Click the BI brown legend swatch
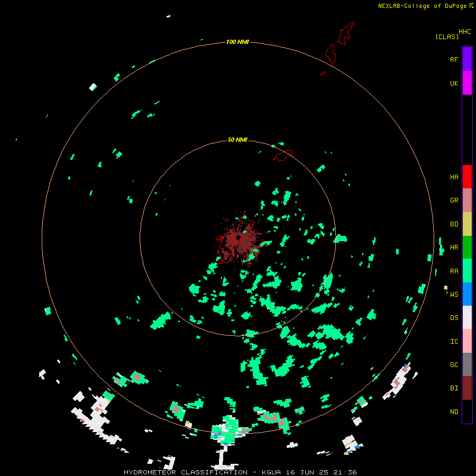 [x=467, y=388]
